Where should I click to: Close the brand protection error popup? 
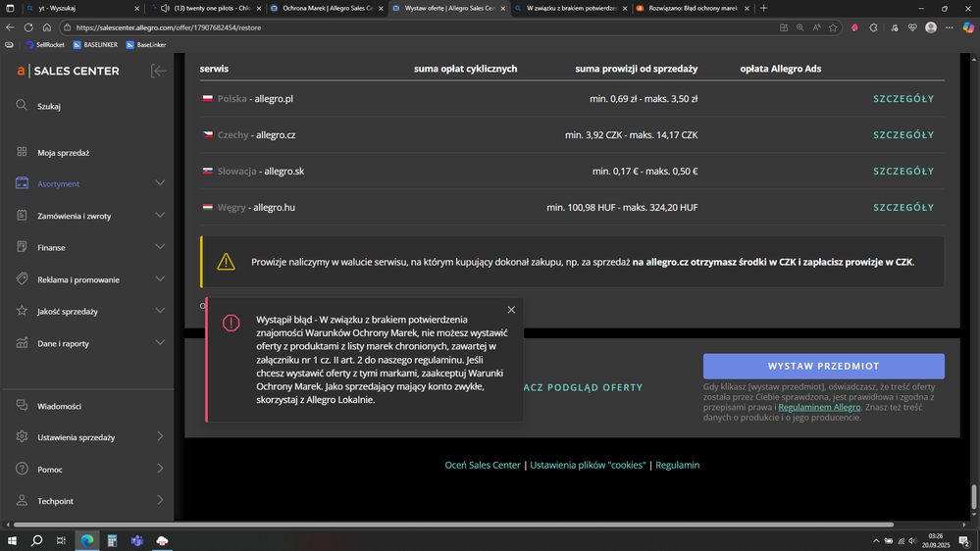point(511,310)
